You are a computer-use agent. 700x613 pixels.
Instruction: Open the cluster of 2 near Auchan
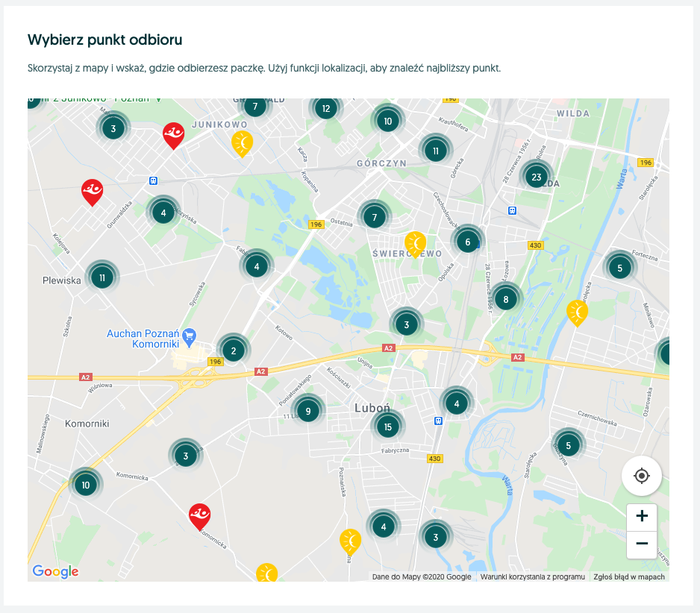[233, 350]
